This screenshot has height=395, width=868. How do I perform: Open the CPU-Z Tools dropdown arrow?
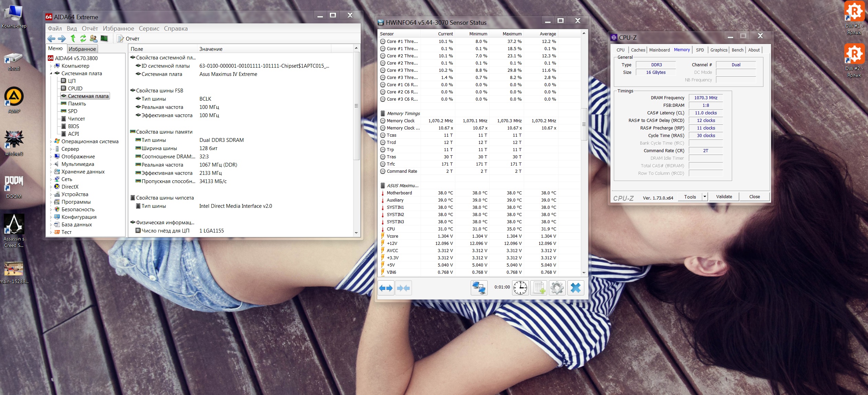pyautogui.click(x=705, y=196)
